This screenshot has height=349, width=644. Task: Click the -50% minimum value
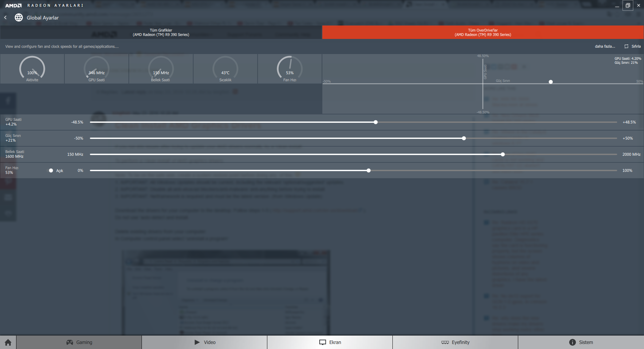point(79,138)
